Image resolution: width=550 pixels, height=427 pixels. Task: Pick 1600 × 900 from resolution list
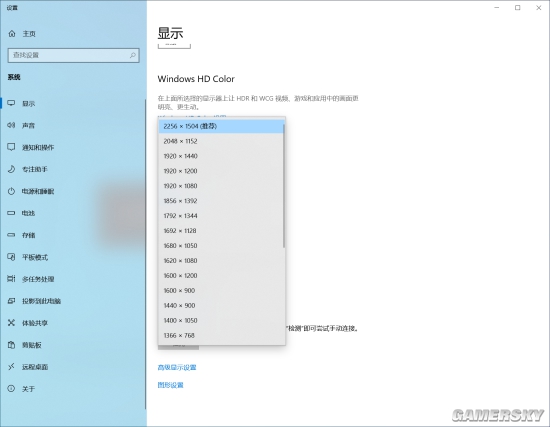[221, 291]
